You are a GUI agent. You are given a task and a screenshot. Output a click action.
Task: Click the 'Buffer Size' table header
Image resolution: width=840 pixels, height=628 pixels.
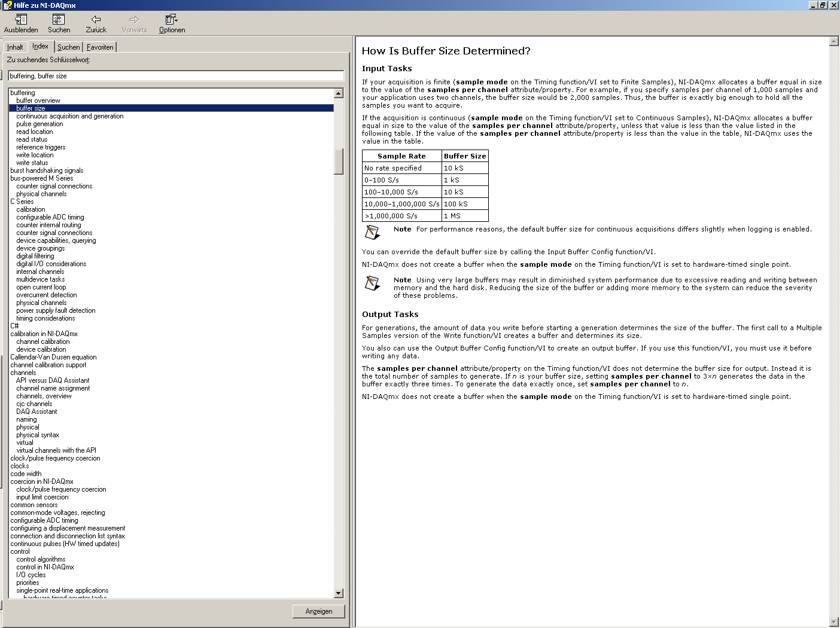pyautogui.click(x=465, y=156)
